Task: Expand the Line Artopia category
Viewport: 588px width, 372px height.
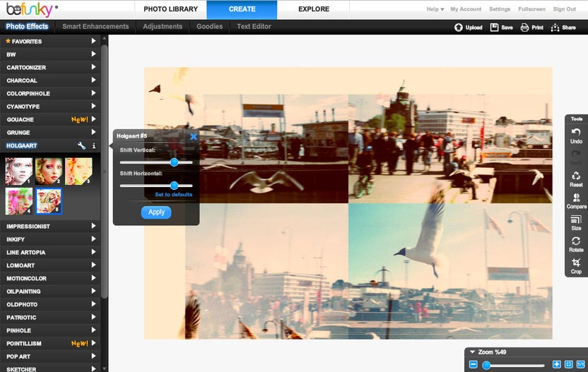Action: coord(50,252)
